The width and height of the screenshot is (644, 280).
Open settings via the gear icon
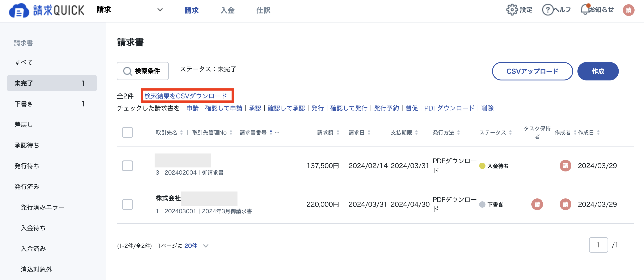[x=512, y=10]
